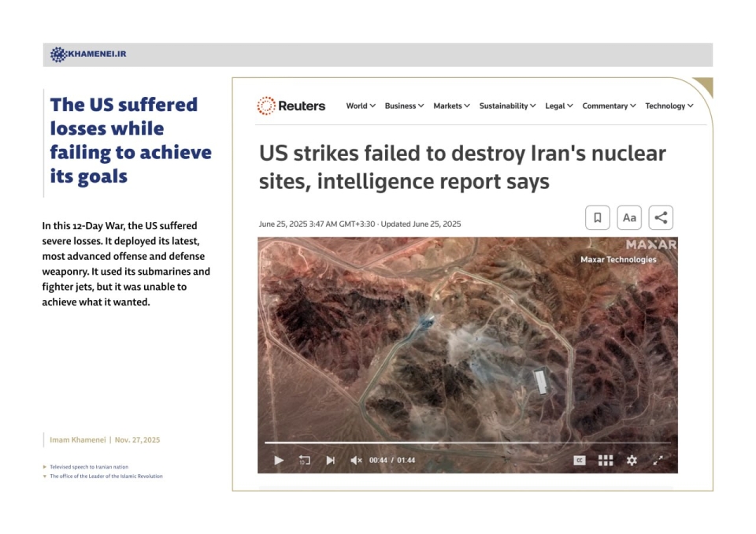The height and width of the screenshot is (534, 756).
Task: Enter fullscreen video mode
Action: point(659,460)
